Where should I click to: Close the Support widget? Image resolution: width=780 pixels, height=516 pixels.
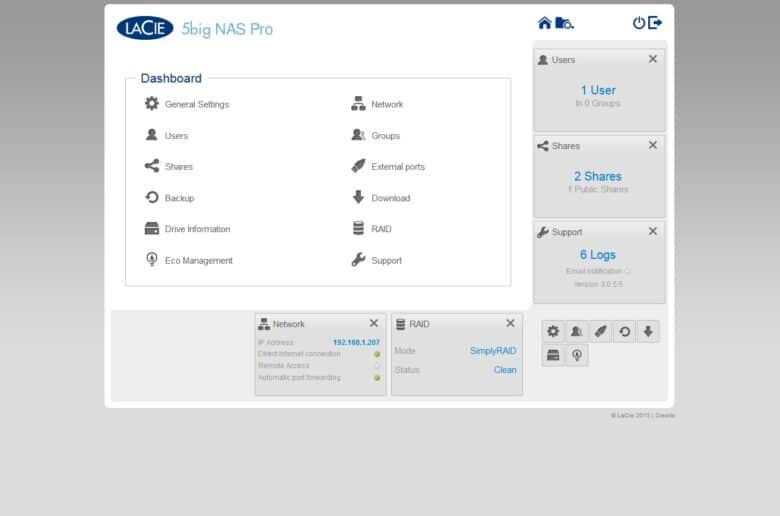pyautogui.click(x=653, y=231)
